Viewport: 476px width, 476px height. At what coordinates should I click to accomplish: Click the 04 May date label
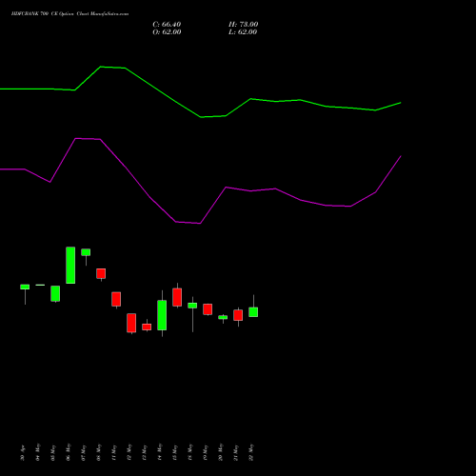tap(38, 453)
